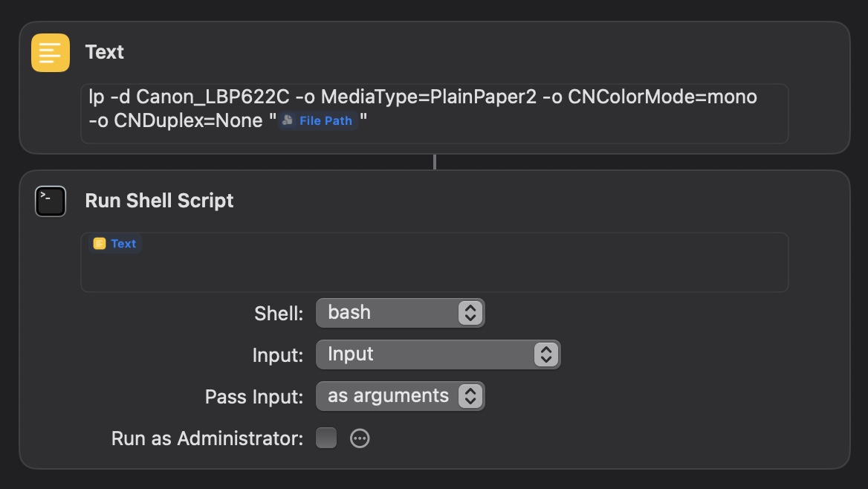The width and height of the screenshot is (868, 489).
Task: Click the empty area of the shell script field
Action: (x=435, y=271)
